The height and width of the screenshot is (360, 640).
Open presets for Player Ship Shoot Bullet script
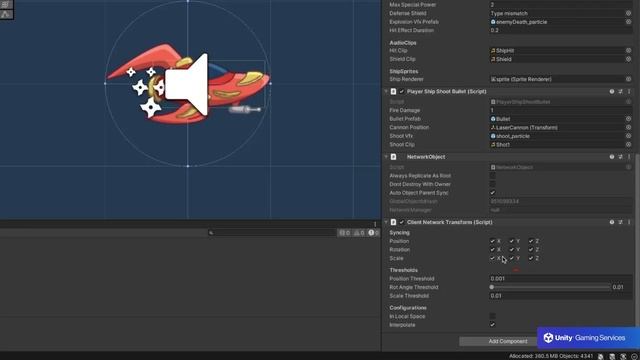pos(620,91)
